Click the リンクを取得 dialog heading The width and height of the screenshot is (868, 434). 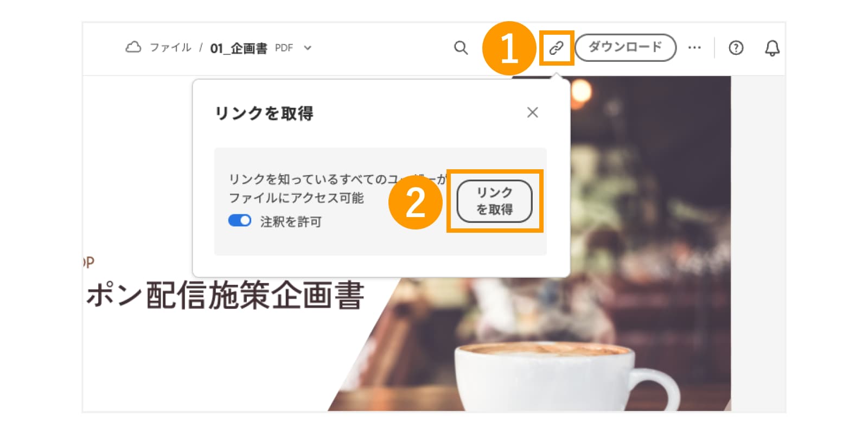264,113
